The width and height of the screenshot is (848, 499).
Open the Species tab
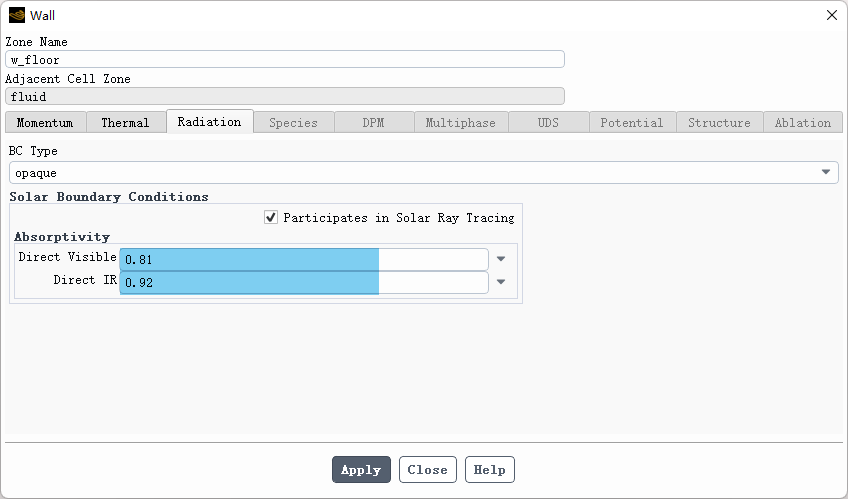pos(293,122)
